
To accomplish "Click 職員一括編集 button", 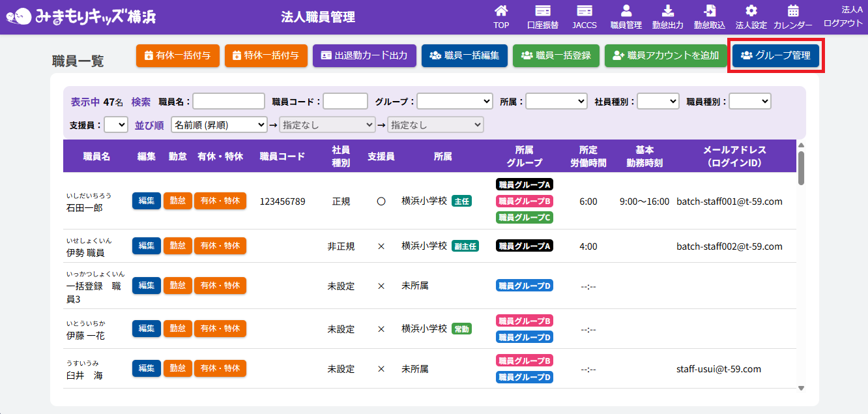I will pos(465,55).
